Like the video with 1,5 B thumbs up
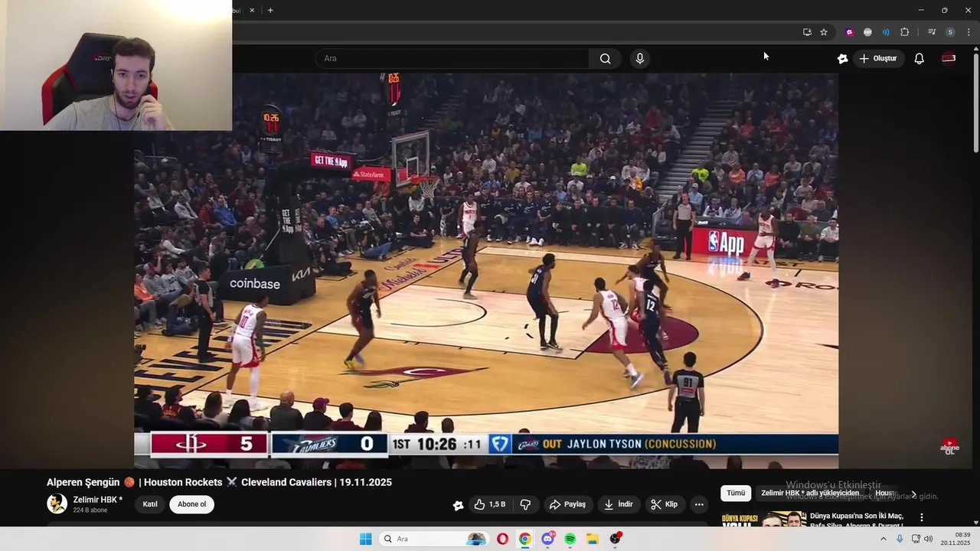980x551 pixels. (x=490, y=504)
